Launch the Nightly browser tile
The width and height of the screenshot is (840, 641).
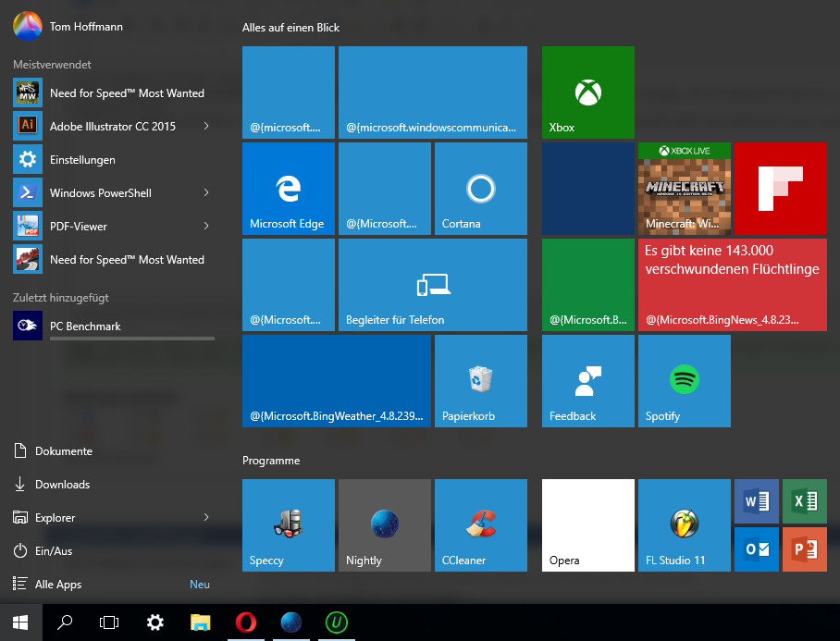(385, 525)
